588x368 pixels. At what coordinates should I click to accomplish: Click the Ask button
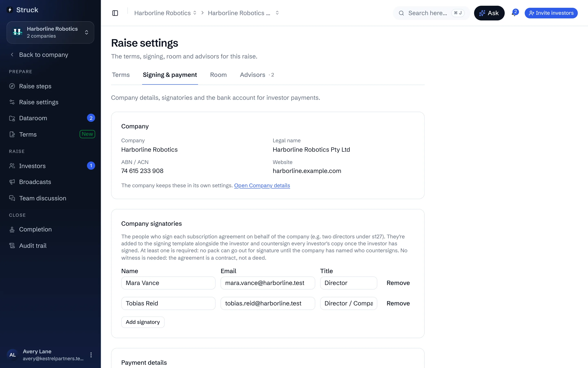[489, 13]
